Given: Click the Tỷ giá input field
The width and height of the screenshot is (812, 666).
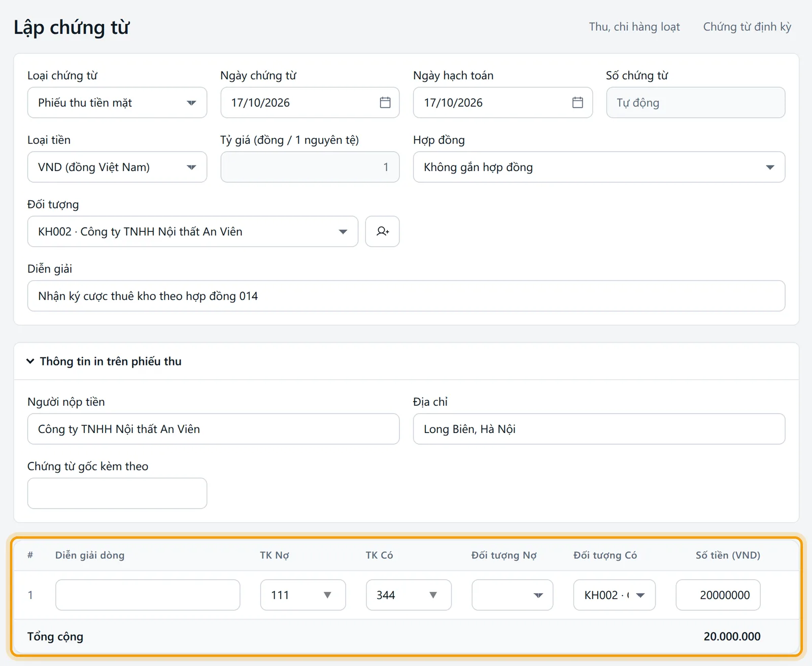Looking at the screenshot, I should pos(310,167).
